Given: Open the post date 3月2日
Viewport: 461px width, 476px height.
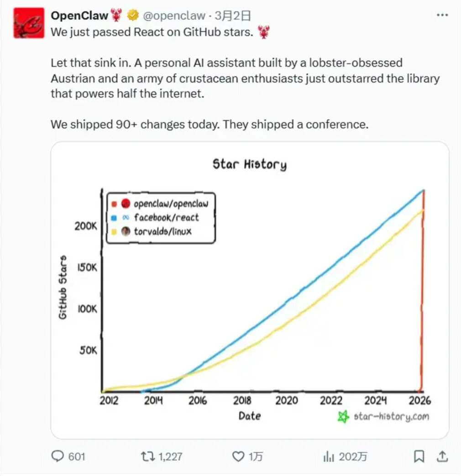Looking at the screenshot, I should [x=233, y=16].
